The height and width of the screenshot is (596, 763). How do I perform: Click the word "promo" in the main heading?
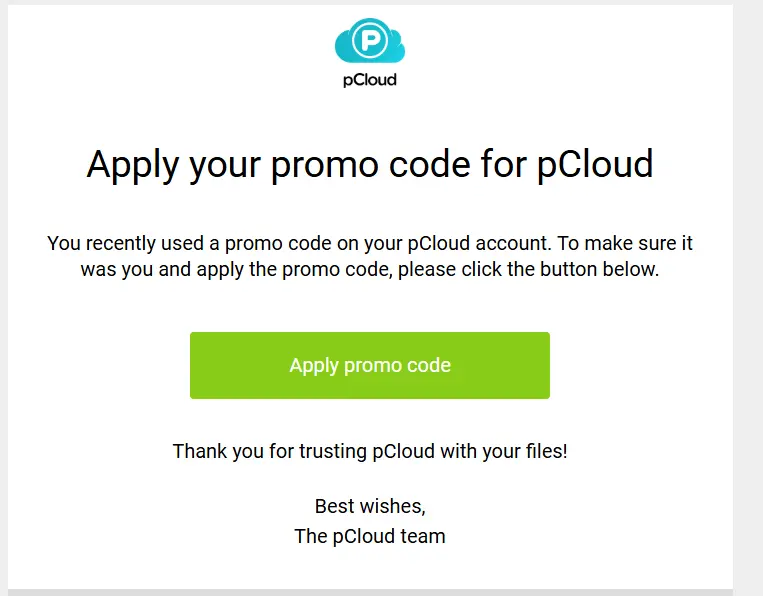tap(325, 166)
